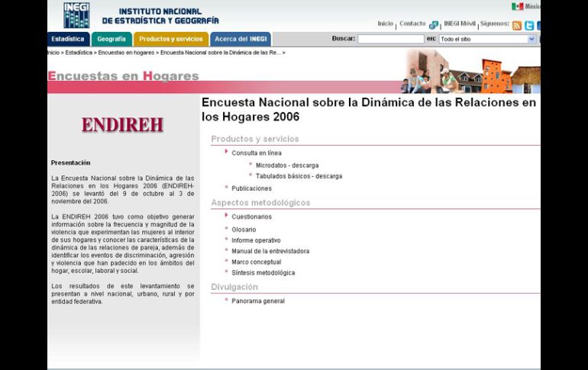Screen dimensions: 588x370
Task: Click the INEGI logo
Action: (x=76, y=14)
